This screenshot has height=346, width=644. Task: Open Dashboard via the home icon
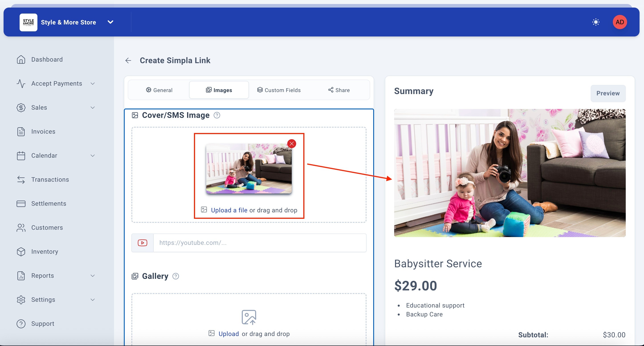coord(21,59)
